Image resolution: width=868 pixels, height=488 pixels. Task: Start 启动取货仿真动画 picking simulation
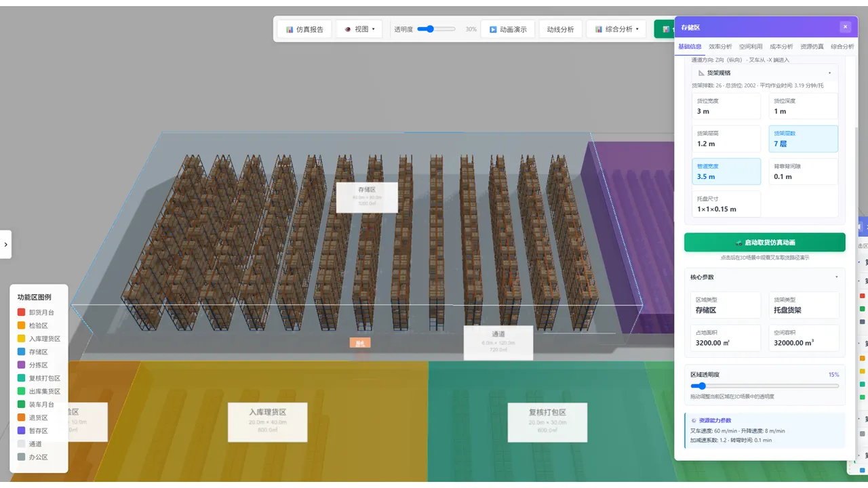(x=765, y=242)
